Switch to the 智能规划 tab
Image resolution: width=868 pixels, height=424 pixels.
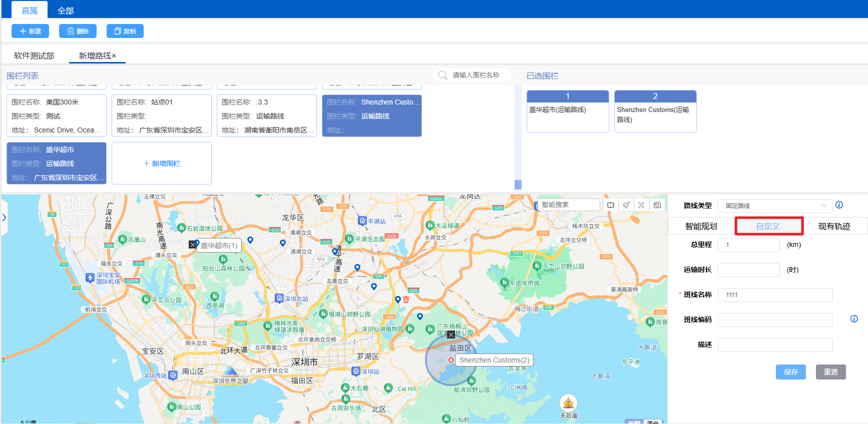(x=701, y=226)
